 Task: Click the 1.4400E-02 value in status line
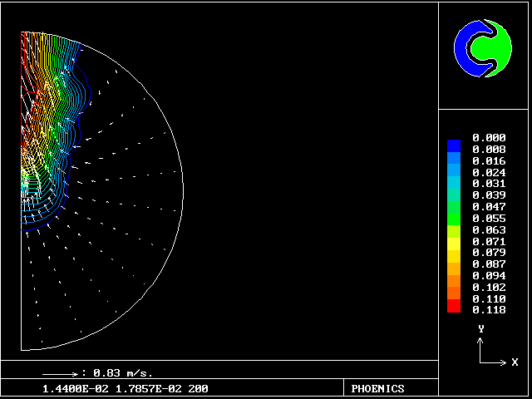[x=71, y=389]
